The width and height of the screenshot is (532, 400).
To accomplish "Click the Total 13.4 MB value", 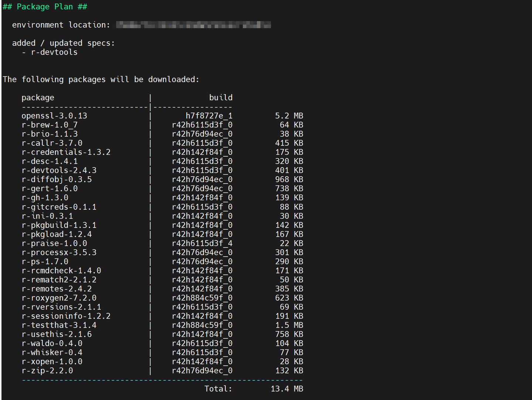I will [x=287, y=389].
